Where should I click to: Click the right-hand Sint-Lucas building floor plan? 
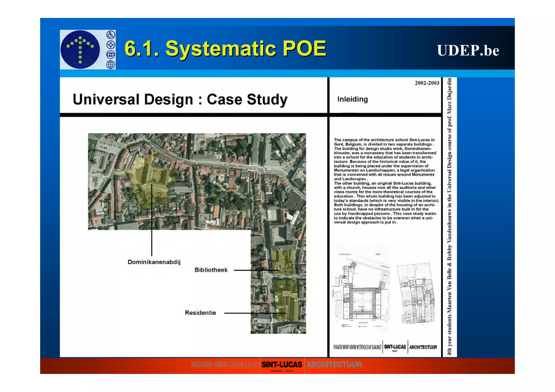click(417, 293)
